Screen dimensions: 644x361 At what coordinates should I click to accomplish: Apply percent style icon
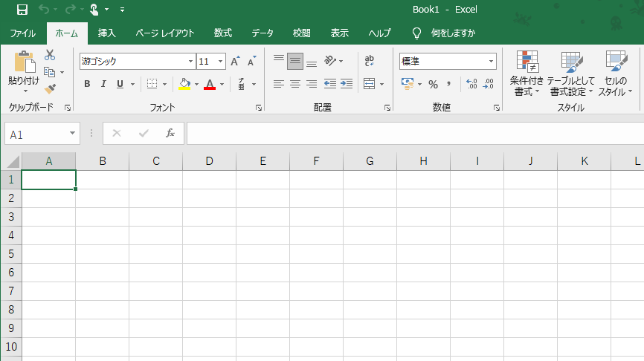click(x=434, y=85)
